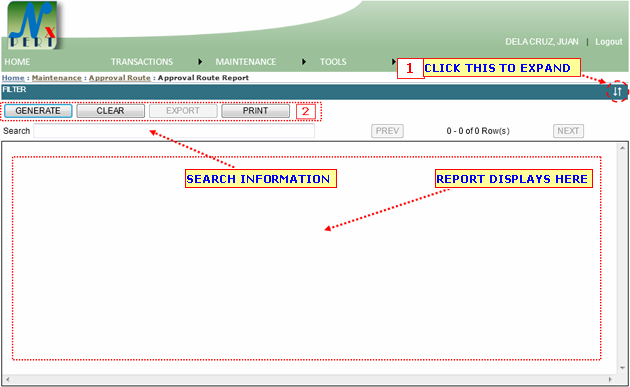This screenshot has width=630, height=387.
Task: Open the TRANSACTIONS menu
Action: coord(142,62)
